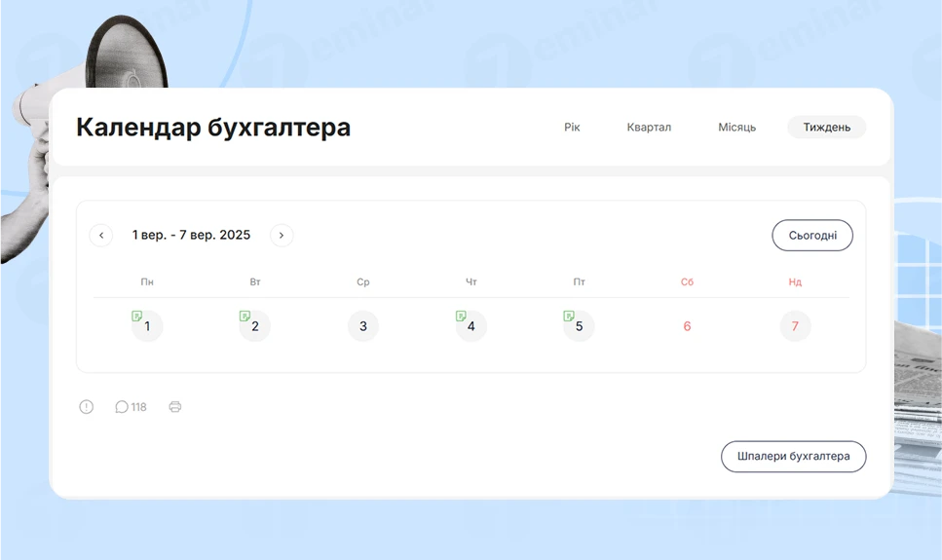Open comments icon with 118
942x560 pixels.
pos(131,407)
